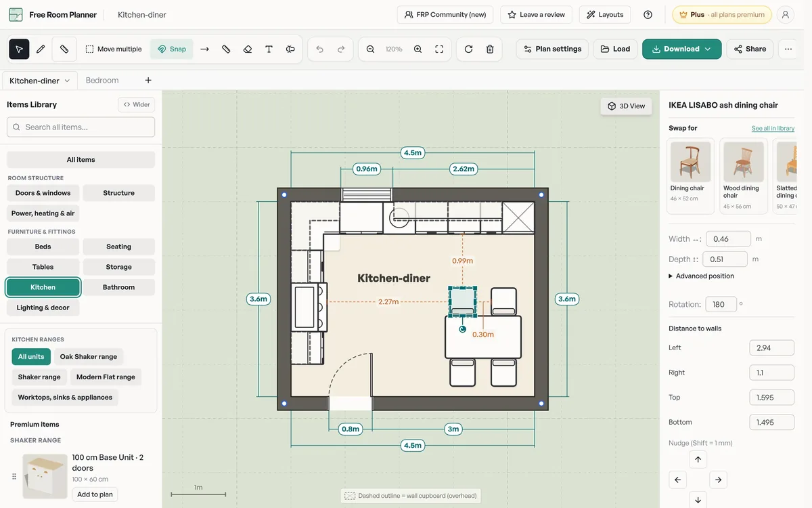Nudge the chair to the left
Image resolution: width=812 pixels, height=508 pixels.
tap(677, 480)
